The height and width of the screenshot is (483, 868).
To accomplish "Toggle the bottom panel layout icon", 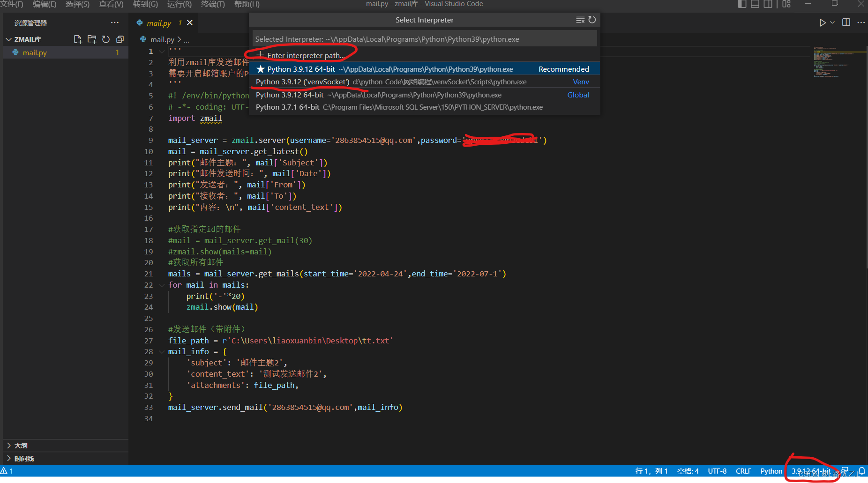I will [755, 4].
